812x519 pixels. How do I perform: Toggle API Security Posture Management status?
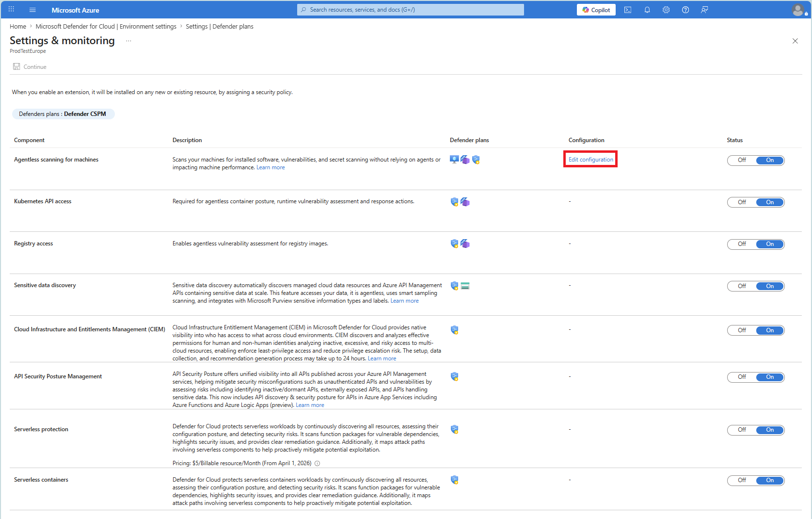pyautogui.click(x=756, y=377)
